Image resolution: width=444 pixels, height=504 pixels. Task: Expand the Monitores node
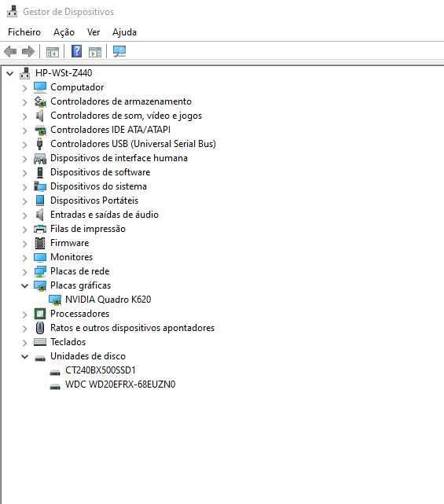point(24,257)
